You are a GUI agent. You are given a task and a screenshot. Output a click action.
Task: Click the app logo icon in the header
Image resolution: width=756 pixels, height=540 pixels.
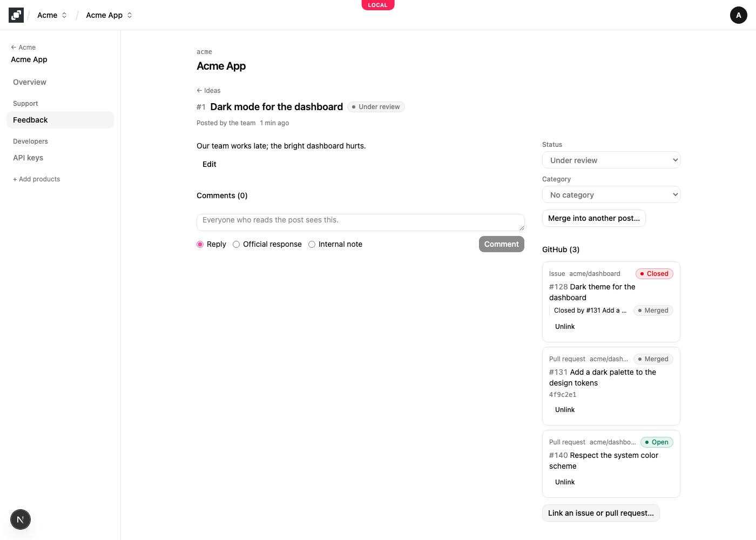pyautogui.click(x=16, y=15)
